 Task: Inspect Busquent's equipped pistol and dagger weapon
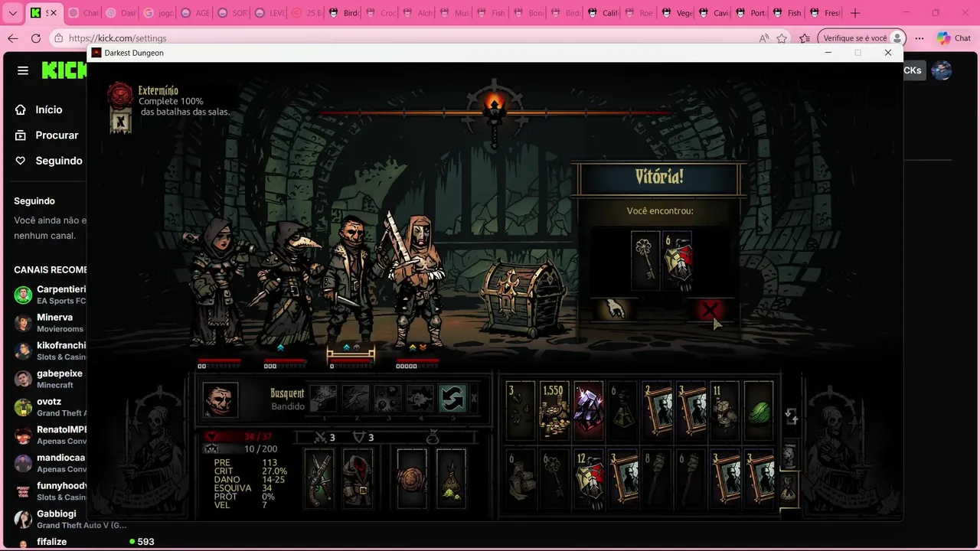point(319,479)
